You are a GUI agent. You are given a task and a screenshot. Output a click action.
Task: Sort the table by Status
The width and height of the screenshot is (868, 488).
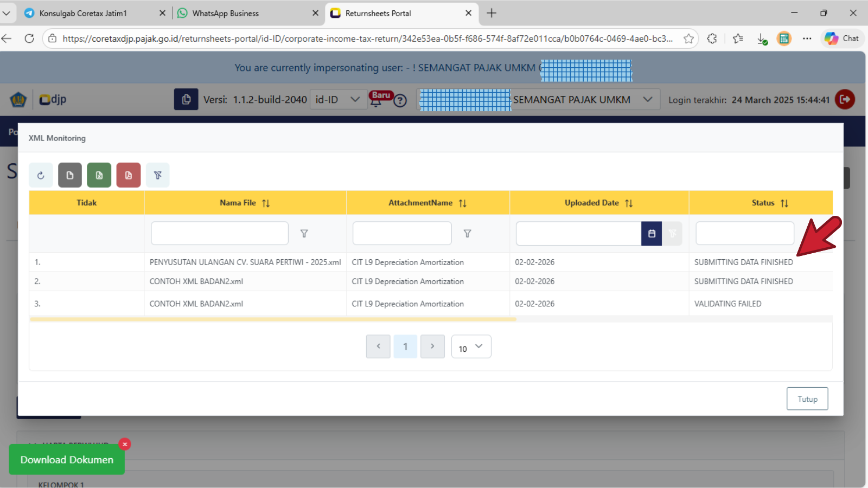[784, 203]
